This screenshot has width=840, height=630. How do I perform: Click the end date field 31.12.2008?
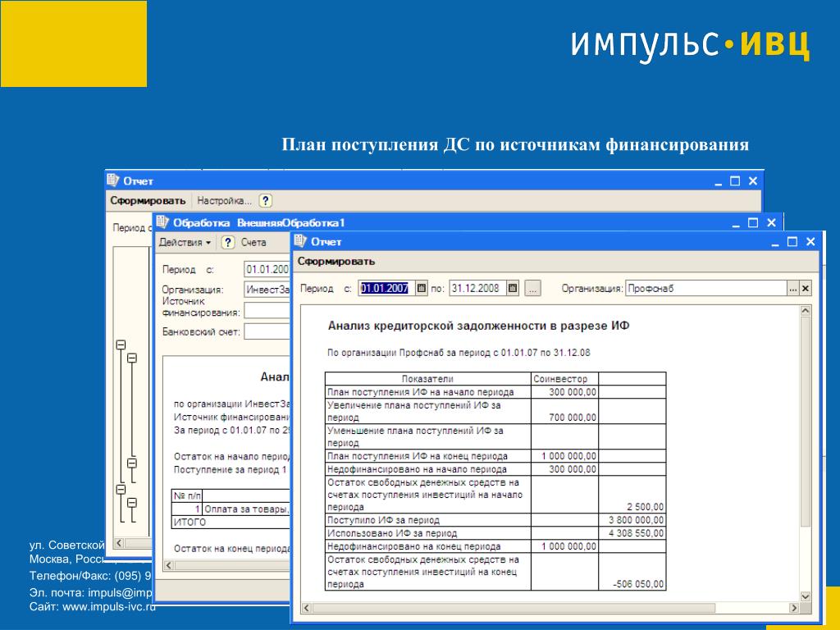477,288
